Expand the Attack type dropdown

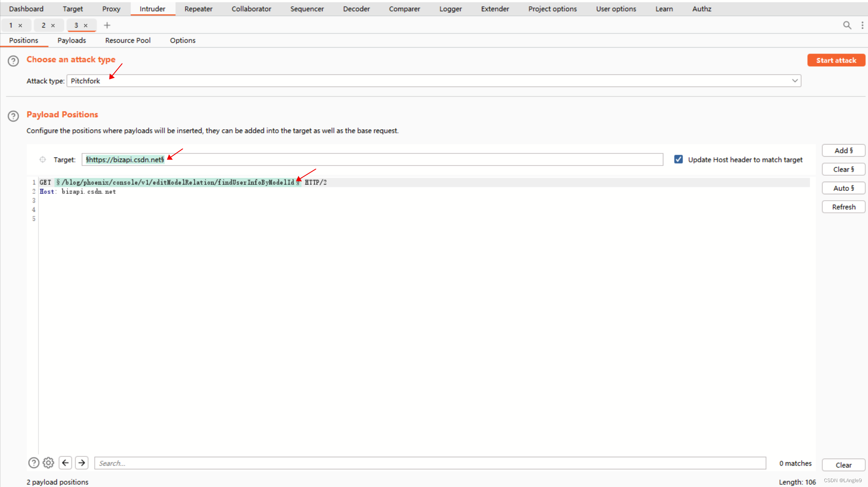coord(795,81)
